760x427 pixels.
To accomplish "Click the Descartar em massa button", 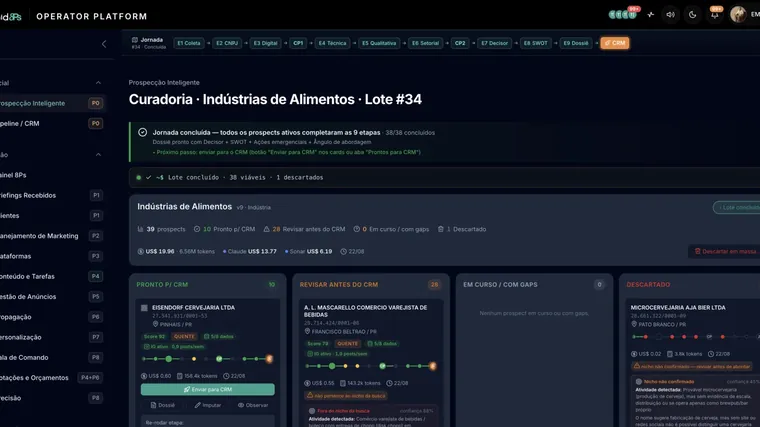I will coord(725,252).
